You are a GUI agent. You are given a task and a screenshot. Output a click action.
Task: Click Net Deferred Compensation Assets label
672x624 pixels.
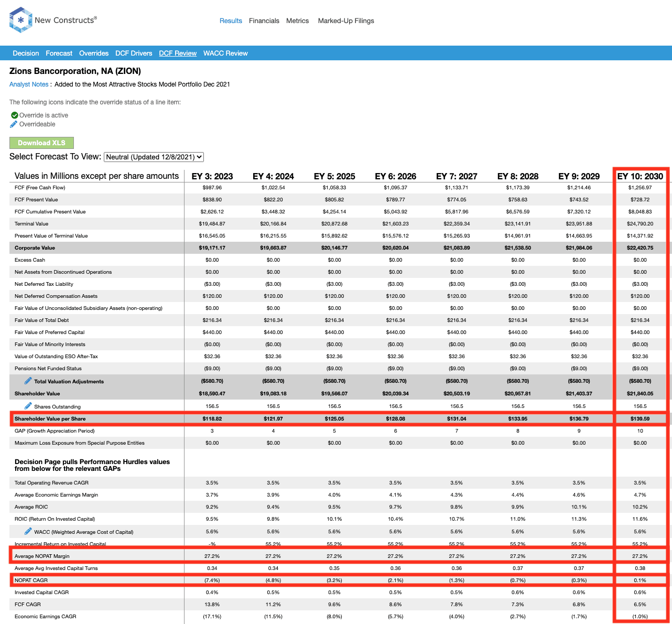(x=56, y=296)
